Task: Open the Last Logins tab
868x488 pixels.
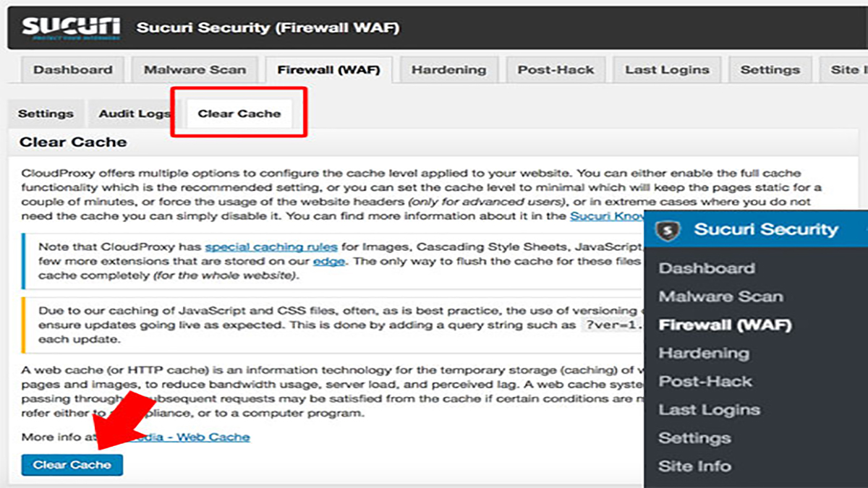Action: click(x=667, y=70)
